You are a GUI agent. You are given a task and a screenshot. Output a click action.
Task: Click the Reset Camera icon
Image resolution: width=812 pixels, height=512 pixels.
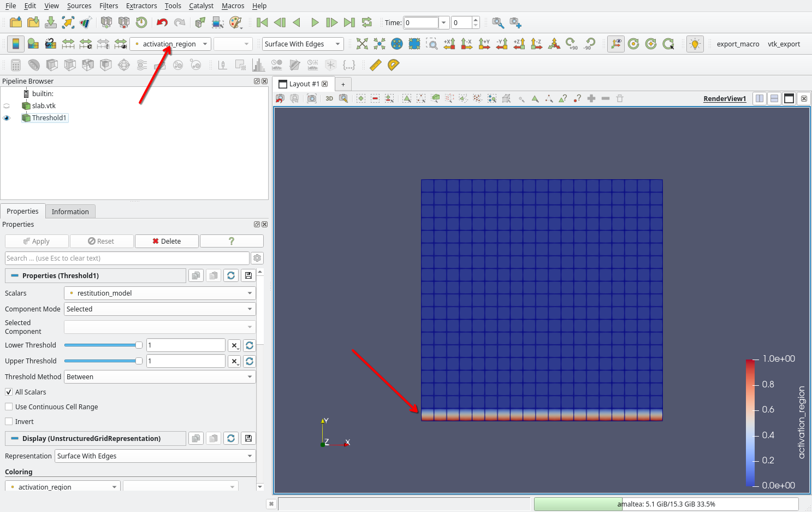tap(362, 44)
